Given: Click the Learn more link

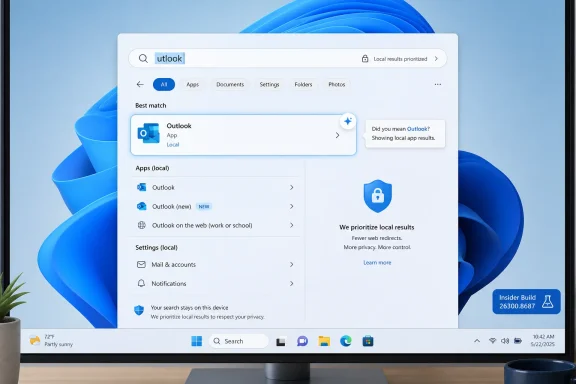Looking at the screenshot, I should pyautogui.click(x=377, y=263).
